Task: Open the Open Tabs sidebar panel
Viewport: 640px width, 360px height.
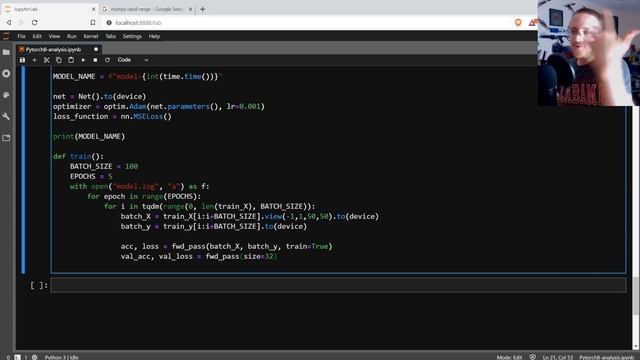Action: click(6, 138)
